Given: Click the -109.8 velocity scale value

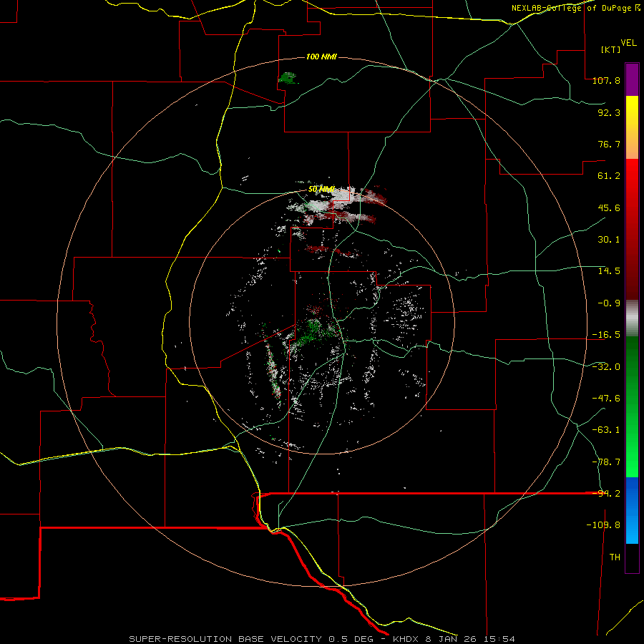Looking at the screenshot, I should [603, 525].
